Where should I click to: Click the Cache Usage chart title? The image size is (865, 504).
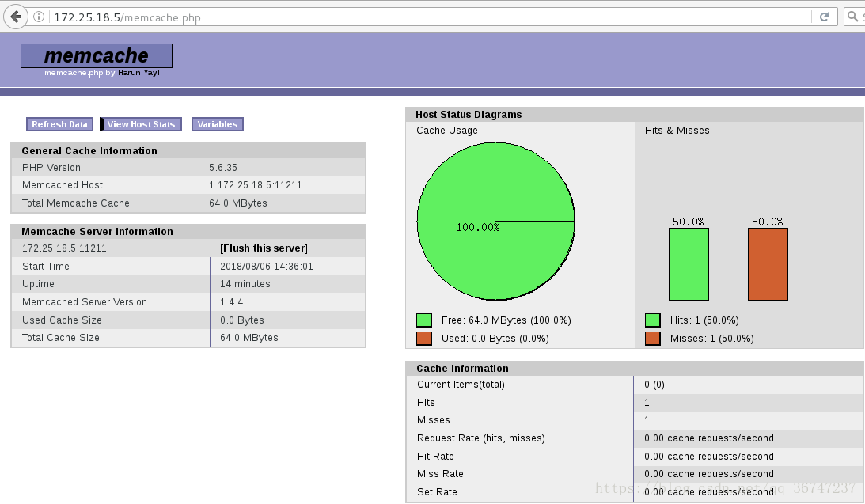click(447, 130)
